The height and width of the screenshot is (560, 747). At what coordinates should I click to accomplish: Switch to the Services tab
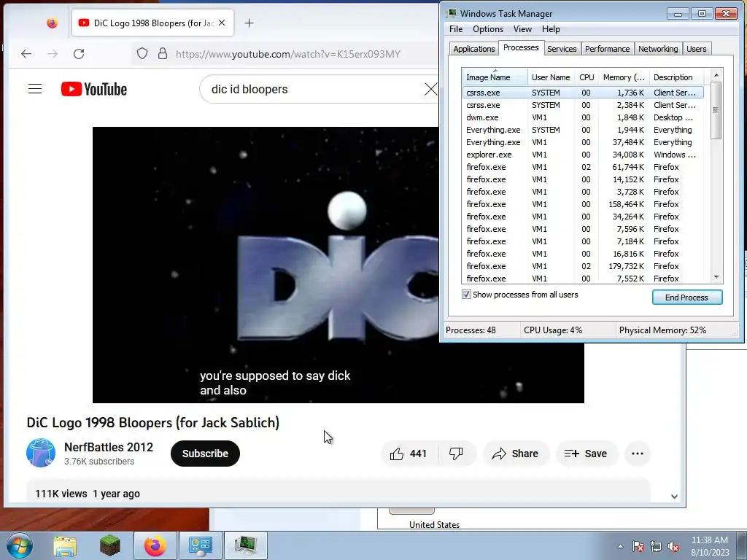562,49
